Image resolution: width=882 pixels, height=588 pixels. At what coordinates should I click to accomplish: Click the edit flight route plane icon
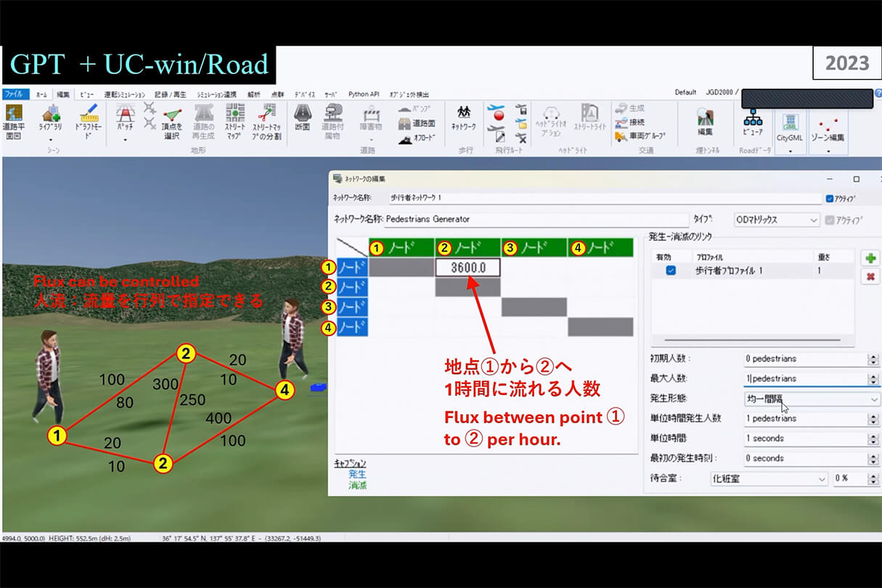coord(498,133)
